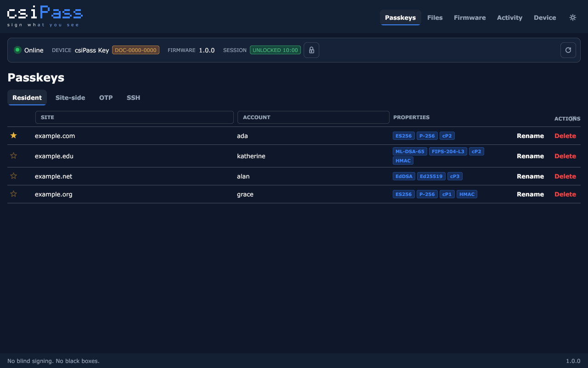Rename the example.com passkey
This screenshot has height=368, width=588.
(530, 136)
